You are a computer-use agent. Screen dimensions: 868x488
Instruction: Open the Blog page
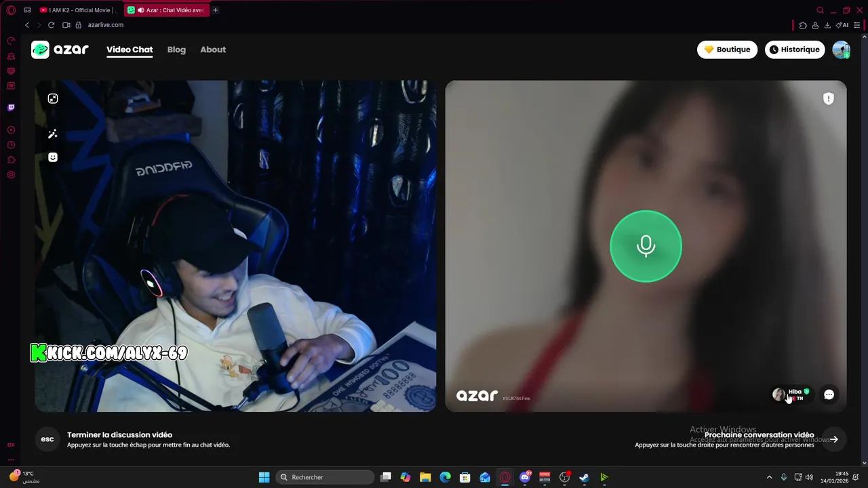(x=176, y=49)
